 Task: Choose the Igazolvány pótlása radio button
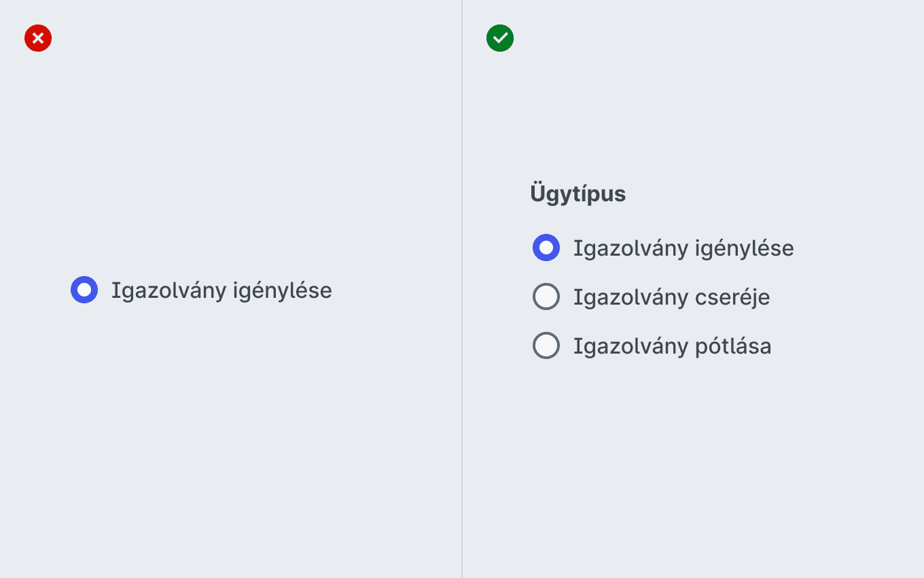pyautogui.click(x=546, y=345)
